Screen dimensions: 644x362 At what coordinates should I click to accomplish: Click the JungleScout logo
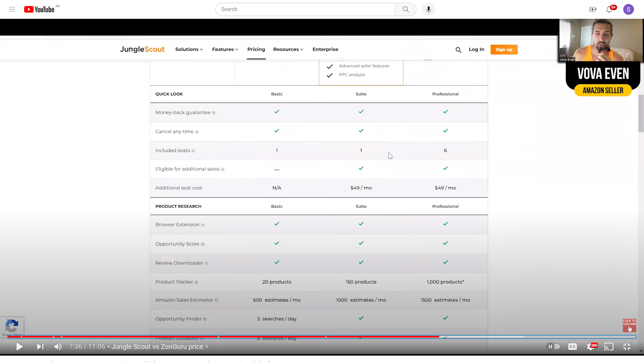pyautogui.click(x=142, y=49)
